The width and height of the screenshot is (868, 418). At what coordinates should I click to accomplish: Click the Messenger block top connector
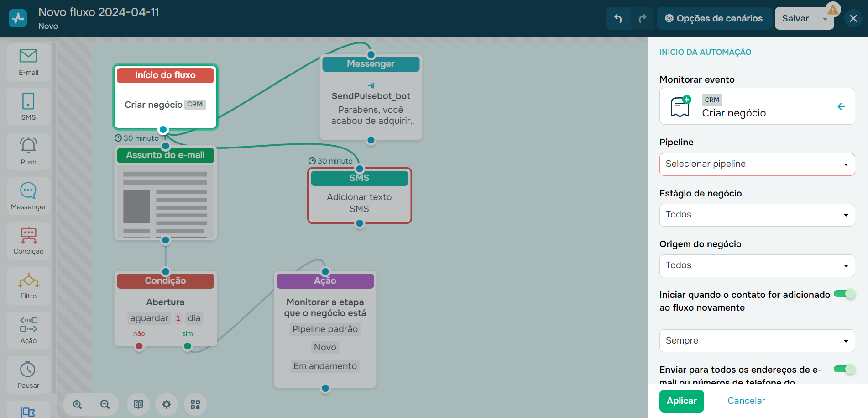(x=371, y=54)
